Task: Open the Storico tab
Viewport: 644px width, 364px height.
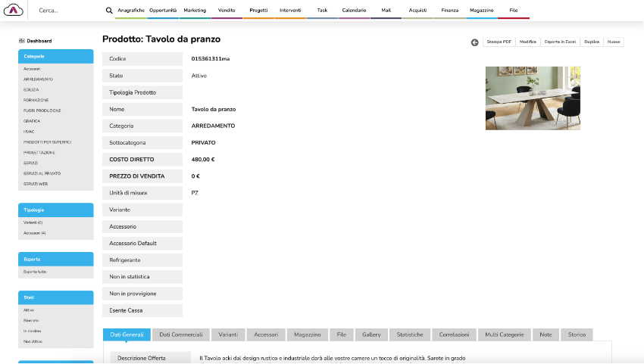Action: tap(577, 334)
